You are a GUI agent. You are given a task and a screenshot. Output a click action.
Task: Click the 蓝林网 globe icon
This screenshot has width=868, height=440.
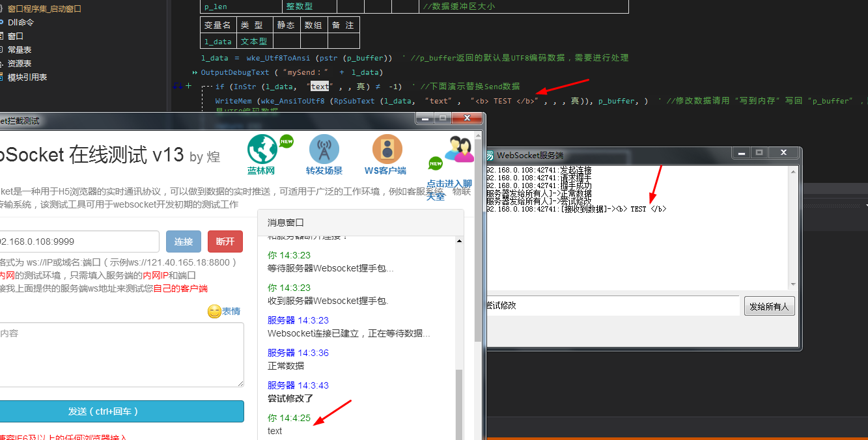click(262, 150)
